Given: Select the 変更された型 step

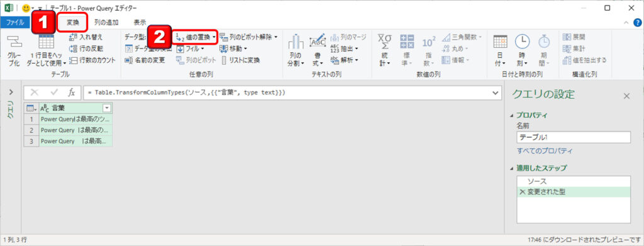Looking at the screenshot, I should [574, 192].
